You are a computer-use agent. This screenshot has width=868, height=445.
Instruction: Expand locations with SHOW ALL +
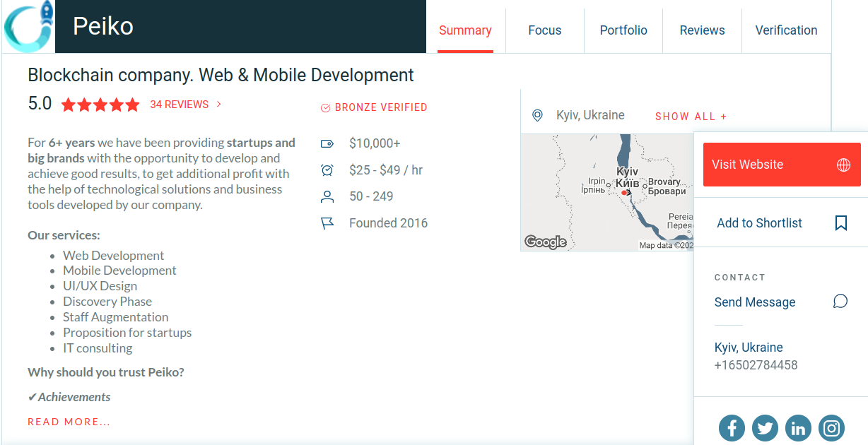[x=691, y=117]
